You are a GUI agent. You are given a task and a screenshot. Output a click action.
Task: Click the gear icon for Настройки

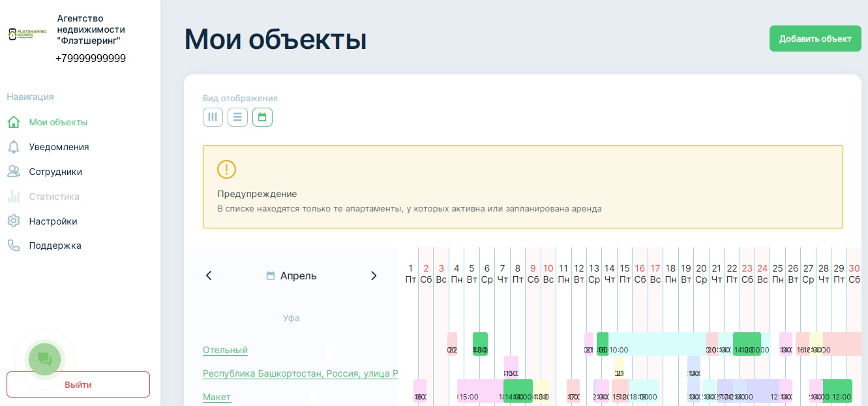coord(14,221)
